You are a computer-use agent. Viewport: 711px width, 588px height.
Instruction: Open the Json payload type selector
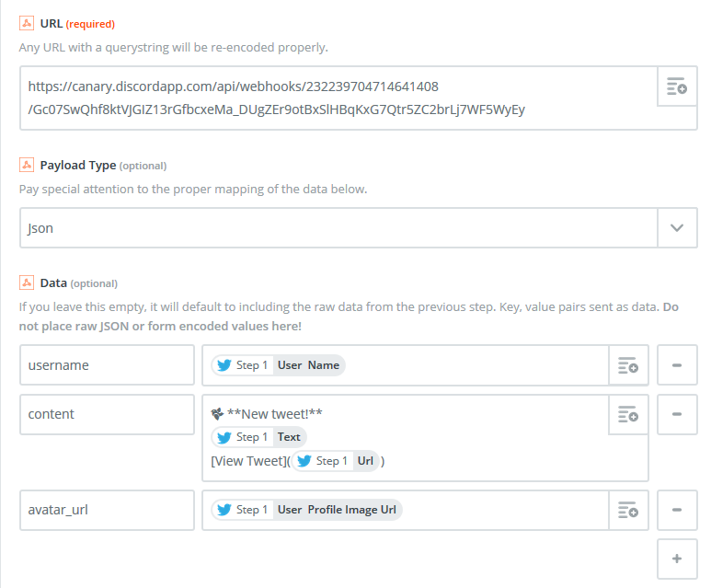[x=338, y=228]
